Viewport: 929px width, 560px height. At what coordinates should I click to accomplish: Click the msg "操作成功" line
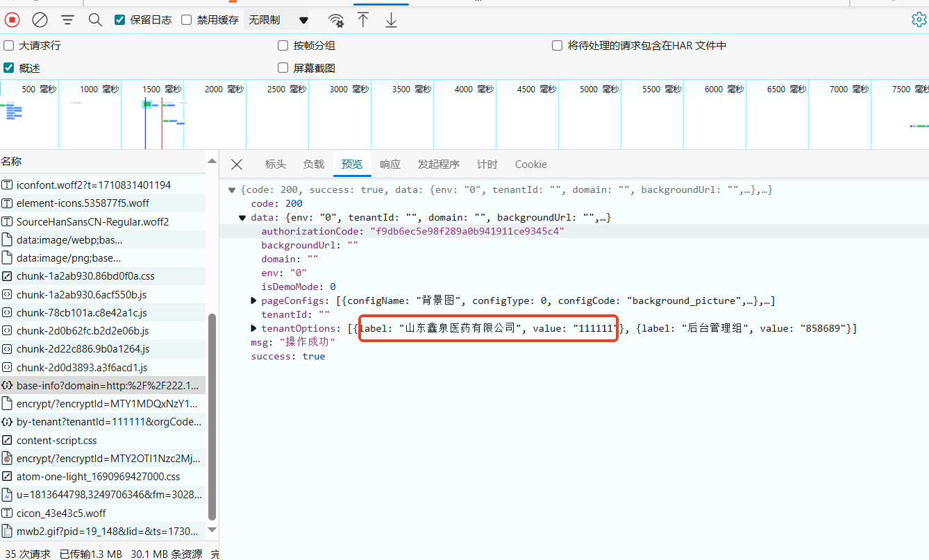click(293, 342)
